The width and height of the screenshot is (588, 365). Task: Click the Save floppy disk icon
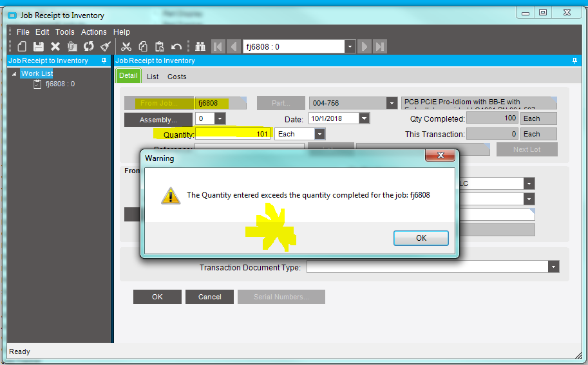(39, 46)
